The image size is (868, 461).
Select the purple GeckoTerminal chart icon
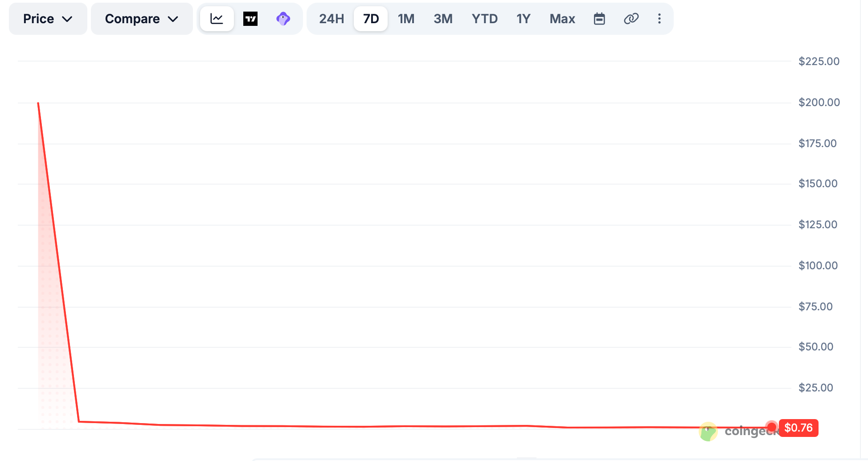283,19
